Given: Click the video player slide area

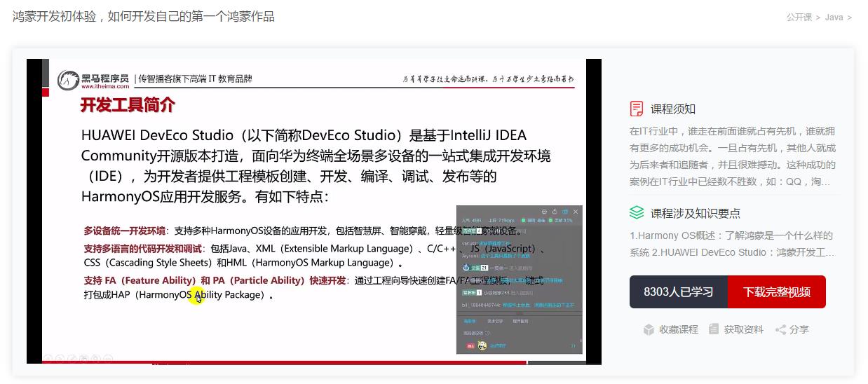Looking at the screenshot, I should (x=314, y=211).
